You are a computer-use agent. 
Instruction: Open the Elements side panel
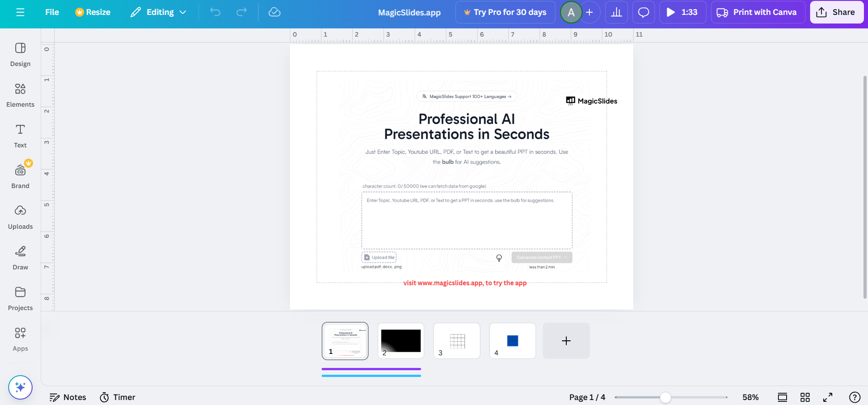[20, 95]
